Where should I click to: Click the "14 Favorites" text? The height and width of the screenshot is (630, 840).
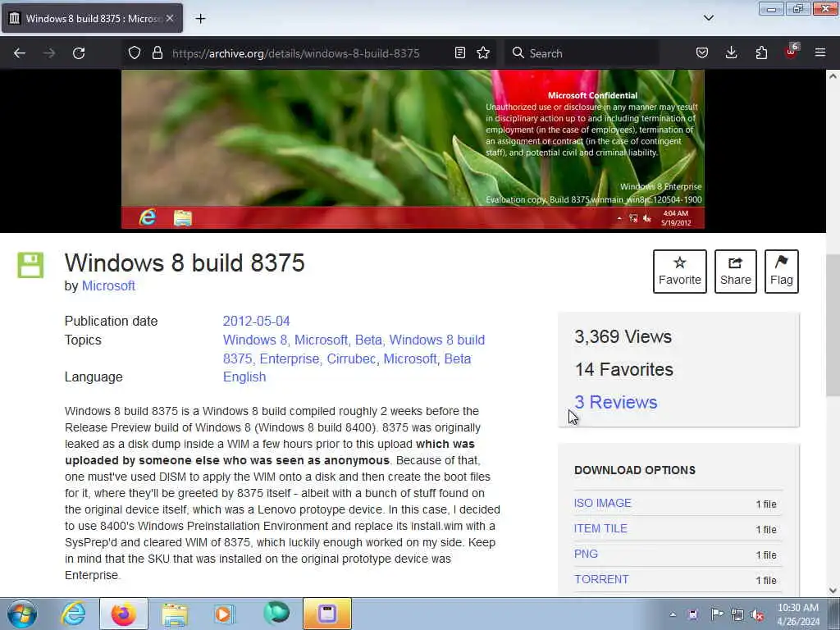point(623,369)
